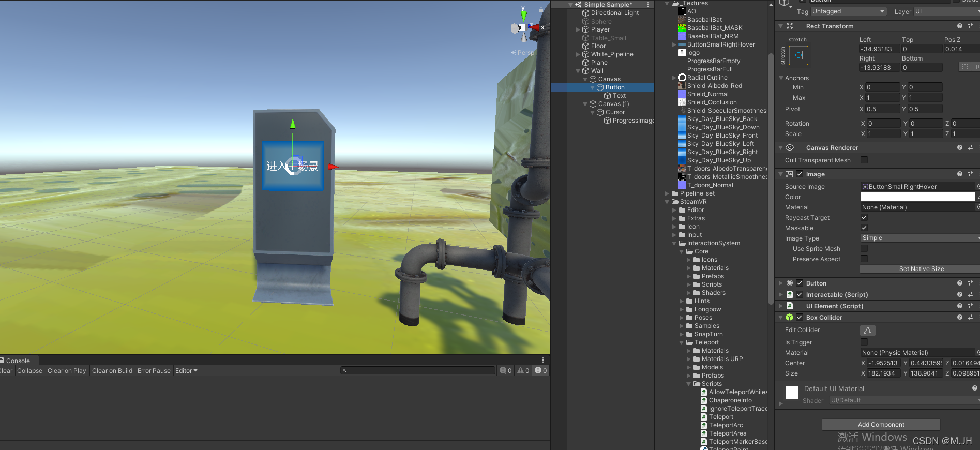The height and width of the screenshot is (450, 980).
Task: Open Image component preset settings icon
Action: (x=970, y=174)
